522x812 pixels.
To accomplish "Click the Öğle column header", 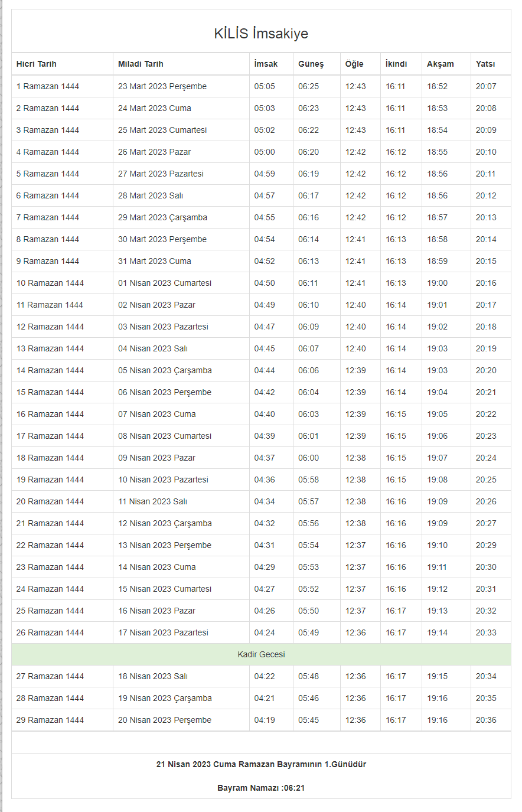I will click(x=354, y=64).
